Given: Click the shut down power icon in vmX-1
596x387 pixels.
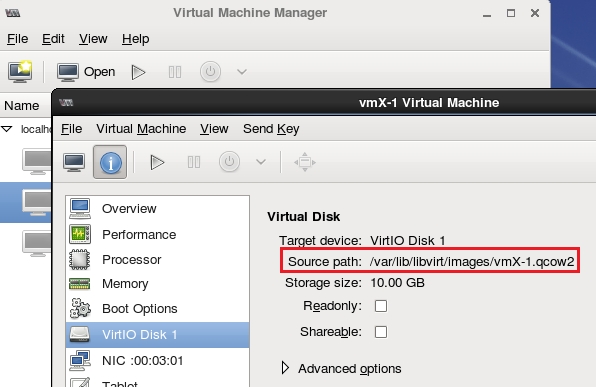Looking at the screenshot, I should 229,162.
